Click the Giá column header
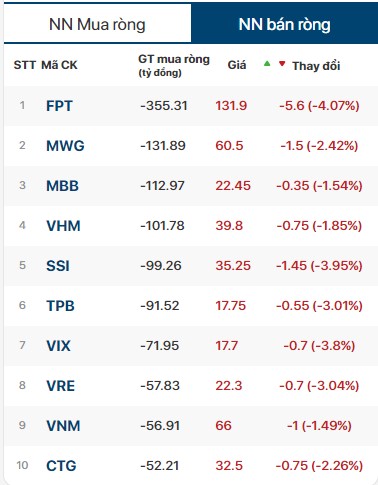378x485 pixels. pyautogui.click(x=237, y=65)
